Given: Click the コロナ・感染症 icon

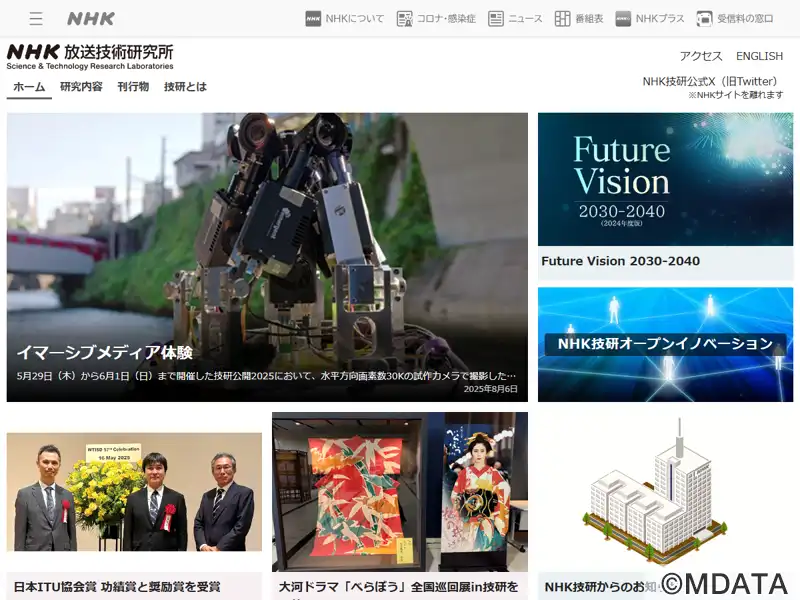Looking at the screenshot, I should tap(405, 19).
